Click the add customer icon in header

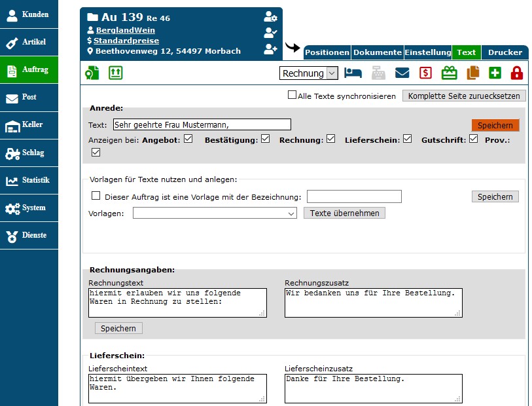270,49
